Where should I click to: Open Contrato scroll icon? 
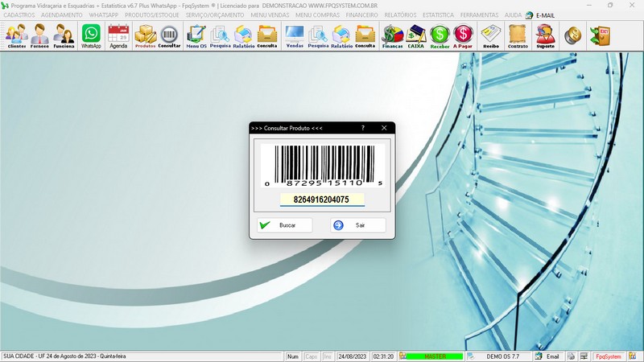coord(518,36)
